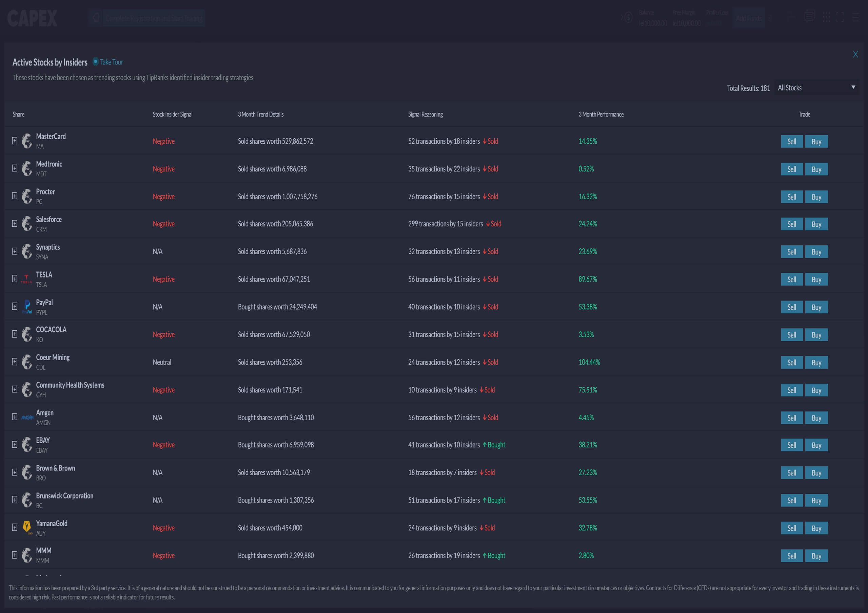Open the All Stocks filter dropdown
This screenshot has width=868, height=613.
click(x=816, y=88)
